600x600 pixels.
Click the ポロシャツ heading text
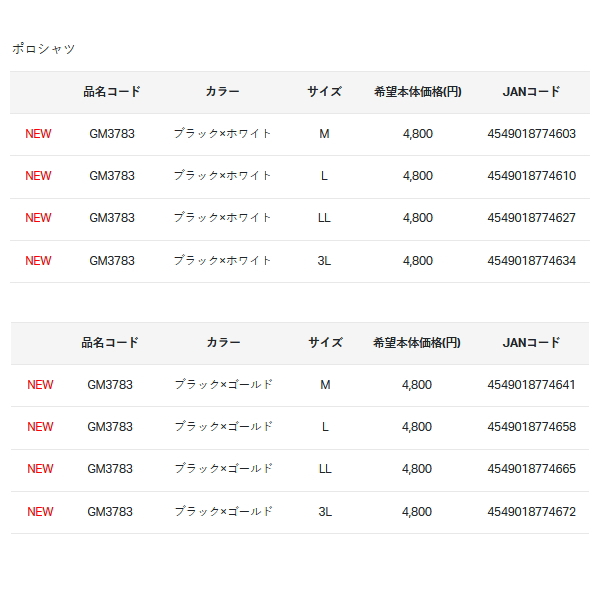(43, 48)
